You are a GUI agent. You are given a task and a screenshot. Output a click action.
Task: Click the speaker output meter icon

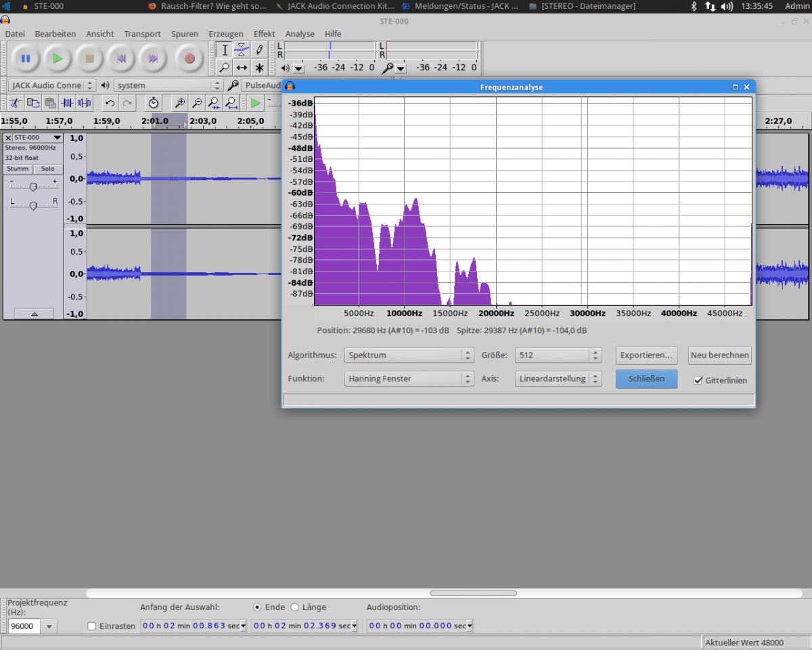coord(286,68)
